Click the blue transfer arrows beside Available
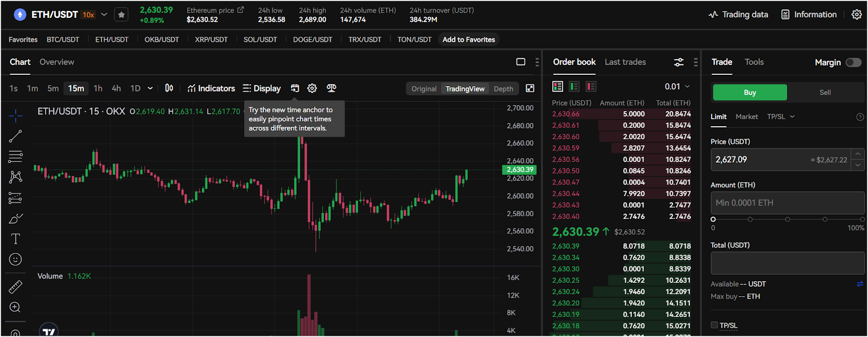The image size is (868, 337). pyautogui.click(x=860, y=284)
